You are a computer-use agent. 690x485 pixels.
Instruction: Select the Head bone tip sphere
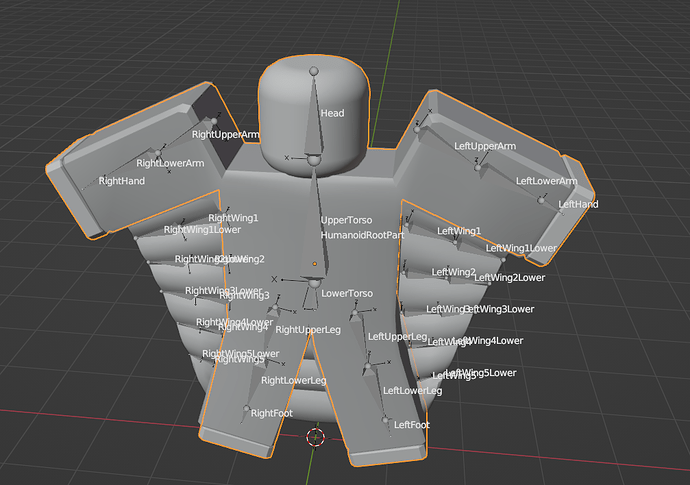tap(314, 71)
